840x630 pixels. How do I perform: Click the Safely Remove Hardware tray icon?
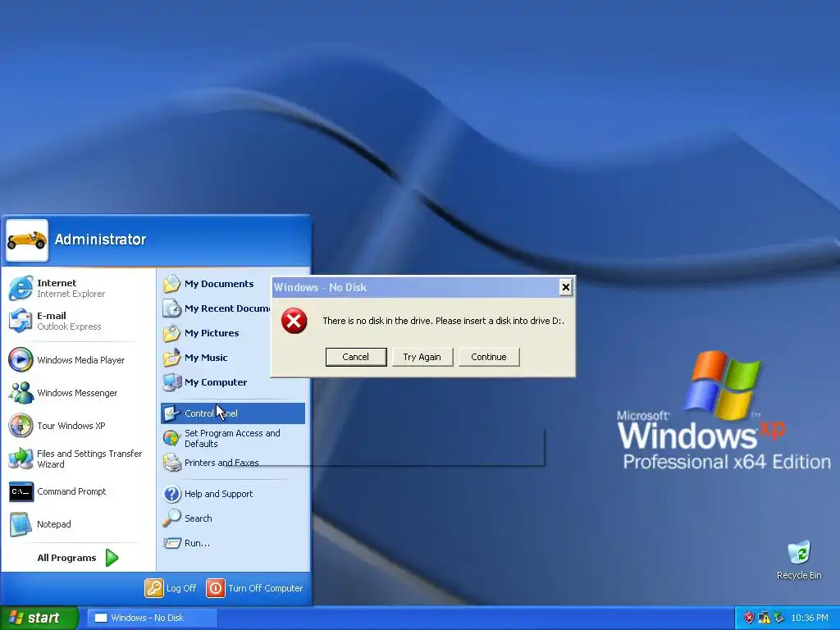pyautogui.click(x=779, y=618)
